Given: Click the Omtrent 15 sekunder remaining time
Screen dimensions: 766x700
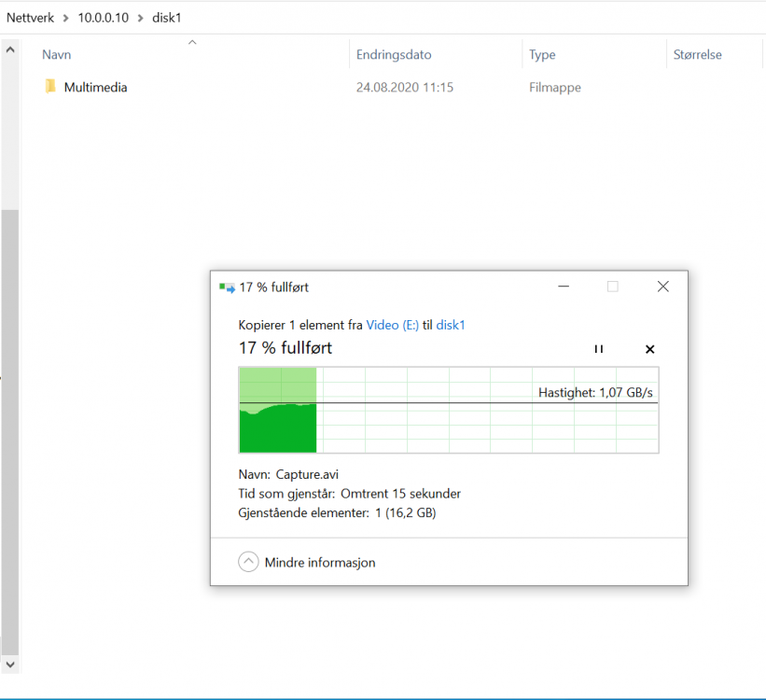Looking at the screenshot, I should click(400, 494).
